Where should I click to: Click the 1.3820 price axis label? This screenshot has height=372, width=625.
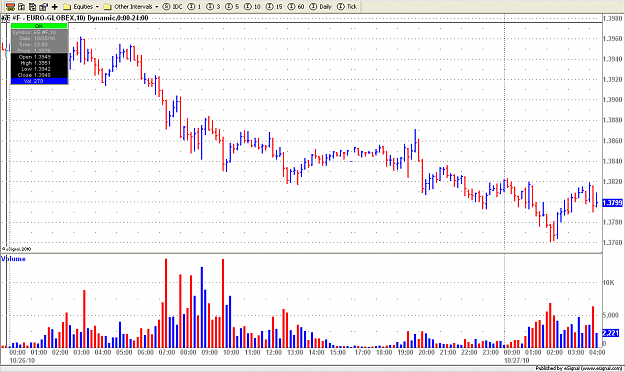click(x=613, y=181)
